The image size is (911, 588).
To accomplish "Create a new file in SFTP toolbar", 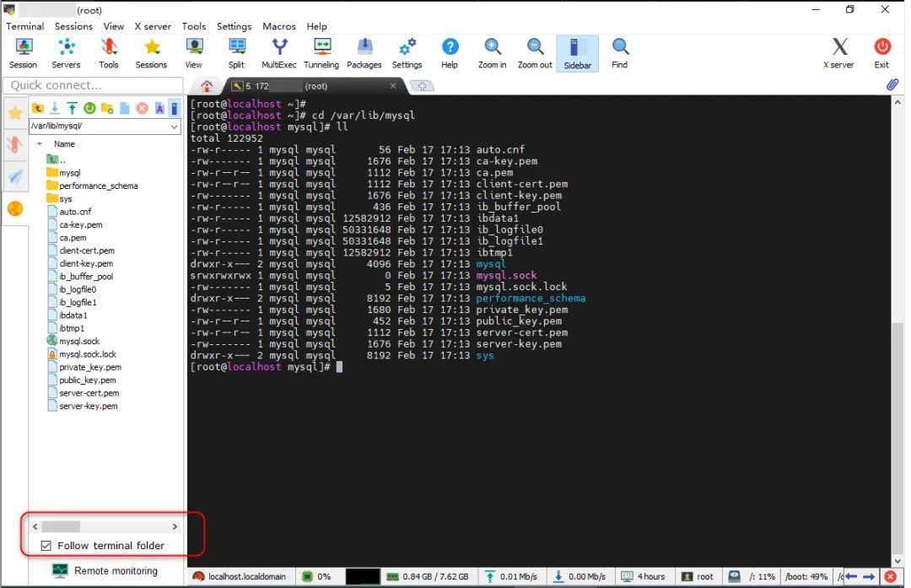I will 124,108.
